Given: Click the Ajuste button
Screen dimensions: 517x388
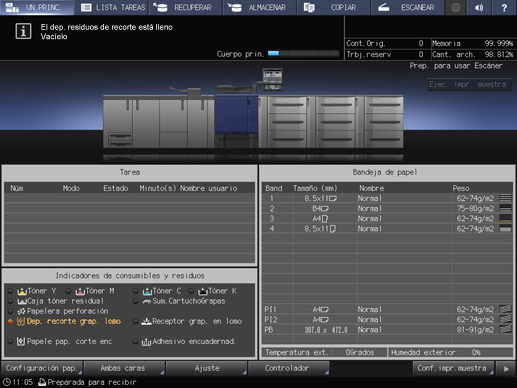Looking at the screenshot, I should (x=206, y=368).
